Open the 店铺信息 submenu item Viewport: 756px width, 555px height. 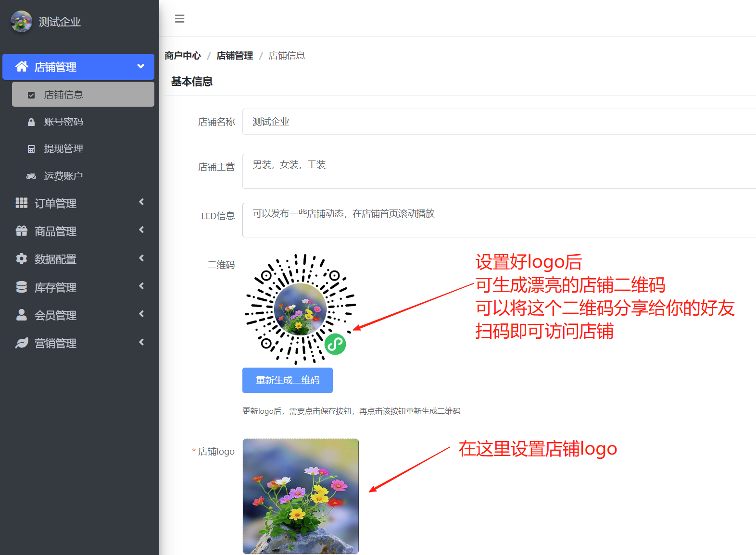tap(83, 94)
